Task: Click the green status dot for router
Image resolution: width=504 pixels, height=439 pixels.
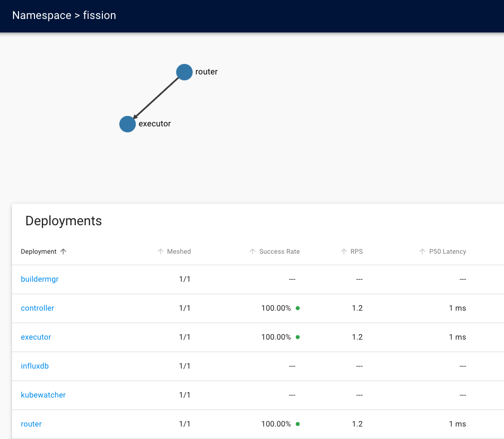Action: click(x=298, y=424)
